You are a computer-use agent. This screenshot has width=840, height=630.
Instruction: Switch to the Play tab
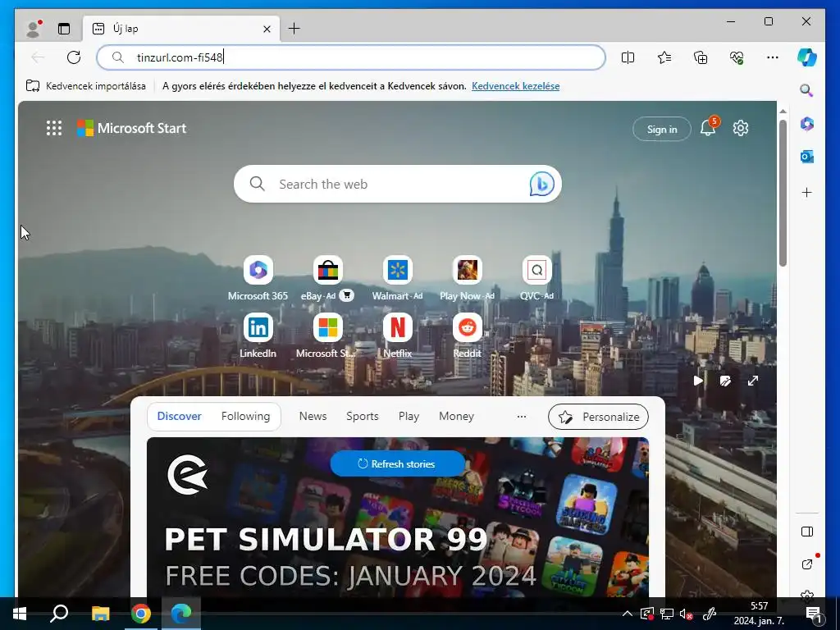point(409,416)
